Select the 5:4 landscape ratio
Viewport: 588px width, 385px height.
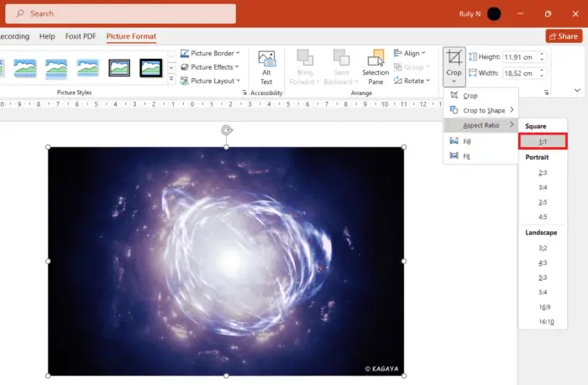coord(543,293)
